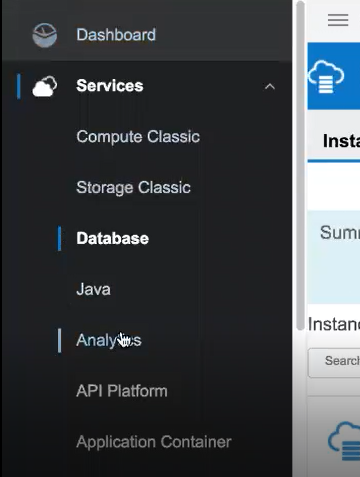This screenshot has width=360, height=477.
Task: Click the database cloud icon in blue header
Action: coord(326,77)
